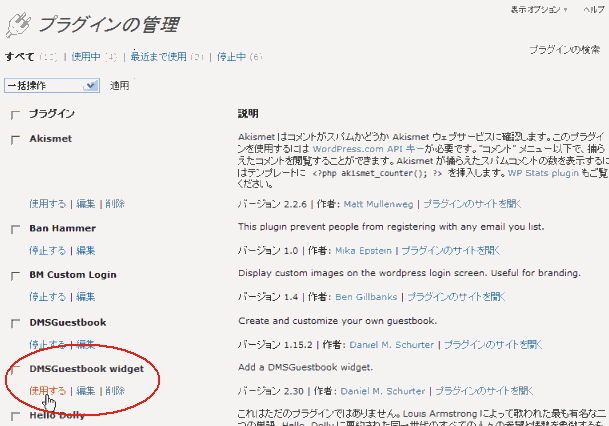This screenshot has height=426, width=609.
Task: Click the 適用 apply button
Action: click(119, 85)
